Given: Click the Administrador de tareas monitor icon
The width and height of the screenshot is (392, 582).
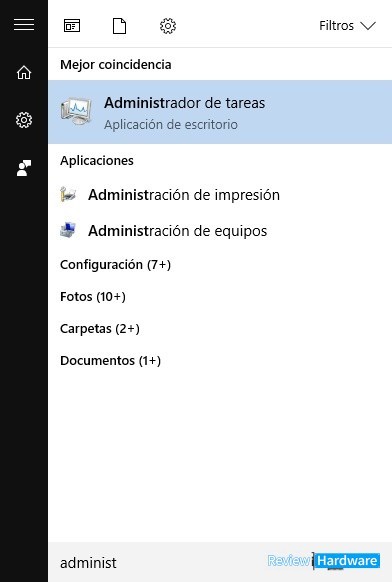Looking at the screenshot, I should pos(76,111).
